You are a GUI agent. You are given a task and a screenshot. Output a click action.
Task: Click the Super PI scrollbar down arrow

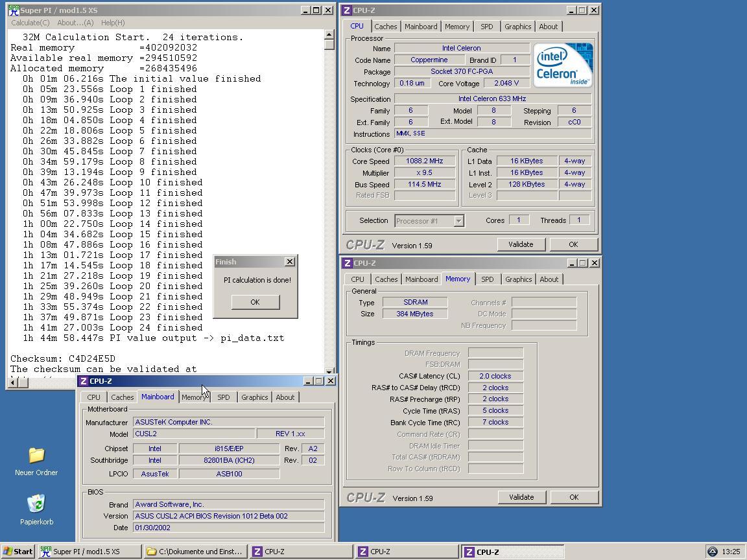(x=329, y=371)
